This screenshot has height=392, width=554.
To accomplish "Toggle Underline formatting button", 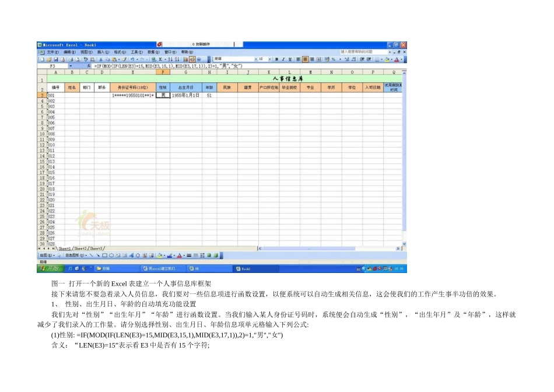I will (290, 60).
